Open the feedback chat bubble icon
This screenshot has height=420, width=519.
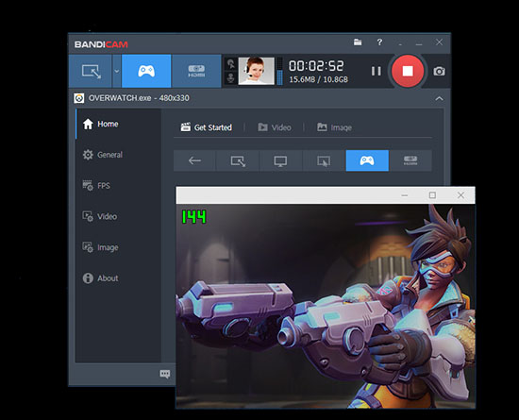165,374
